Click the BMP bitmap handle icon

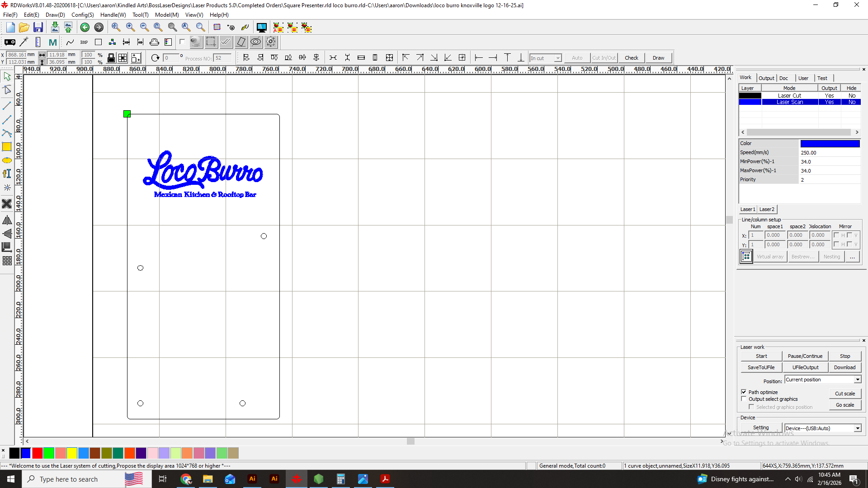point(84,42)
